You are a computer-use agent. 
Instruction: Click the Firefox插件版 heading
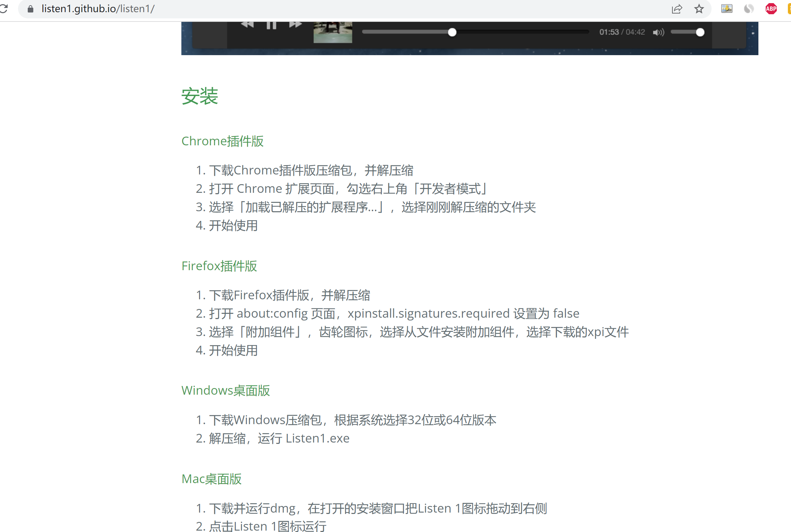point(219,266)
